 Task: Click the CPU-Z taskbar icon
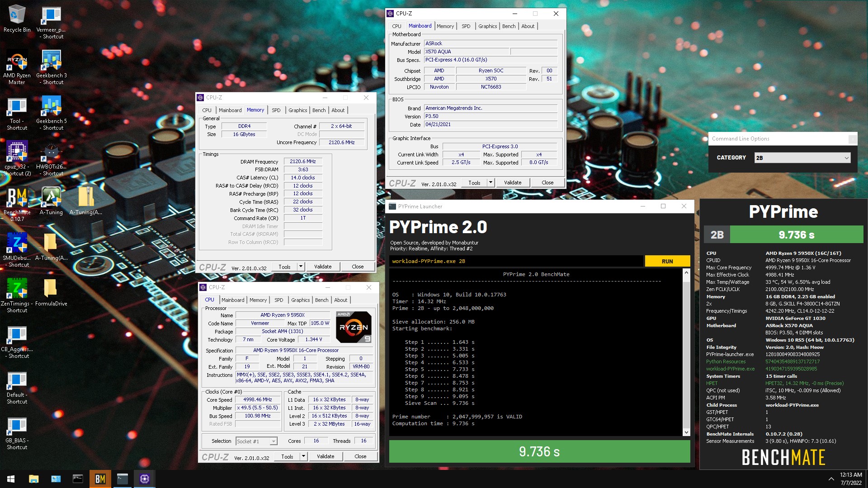(145, 479)
